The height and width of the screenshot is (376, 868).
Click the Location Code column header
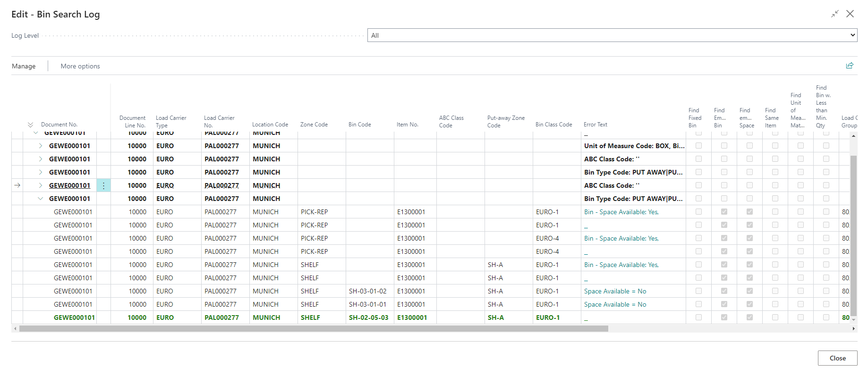[x=270, y=125]
